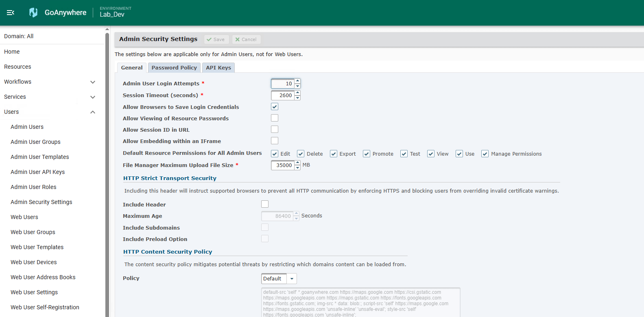Collapse the Users sidebar section
Image resolution: width=644 pixels, height=317 pixels.
[93, 112]
